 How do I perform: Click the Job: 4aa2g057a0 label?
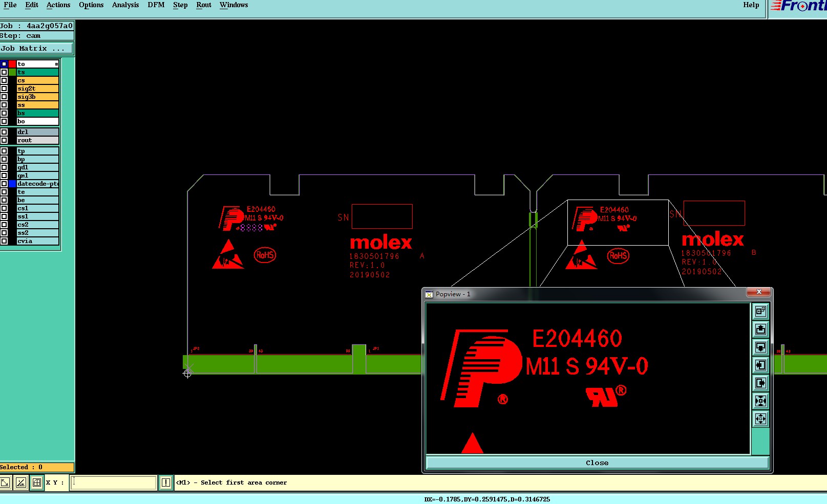36,26
